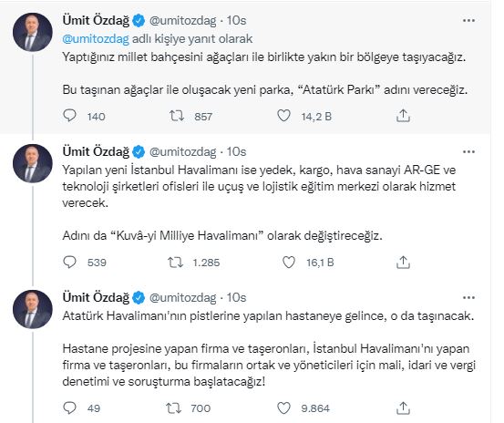The image size is (504, 423).
Task: Like the tweet with 9.864 likes
Action: pos(283,408)
